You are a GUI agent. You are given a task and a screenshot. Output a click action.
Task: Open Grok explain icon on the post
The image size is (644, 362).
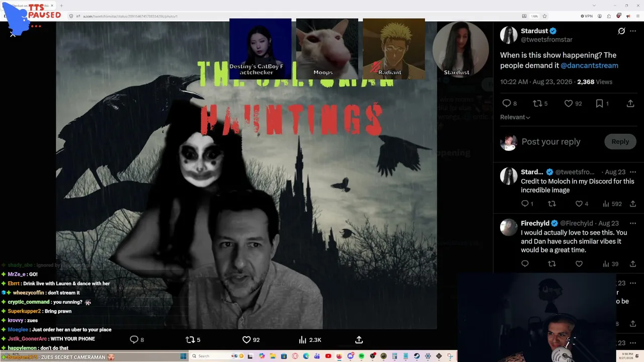coord(621,31)
